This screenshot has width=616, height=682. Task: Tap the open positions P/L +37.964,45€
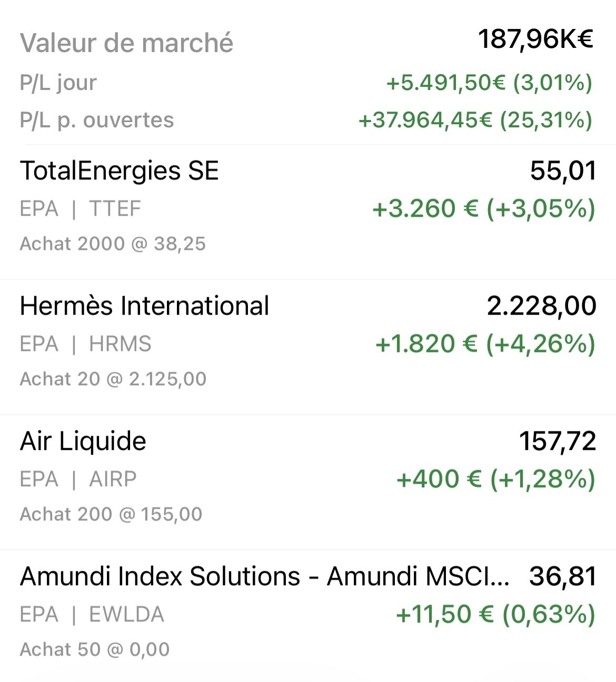coord(475,121)
